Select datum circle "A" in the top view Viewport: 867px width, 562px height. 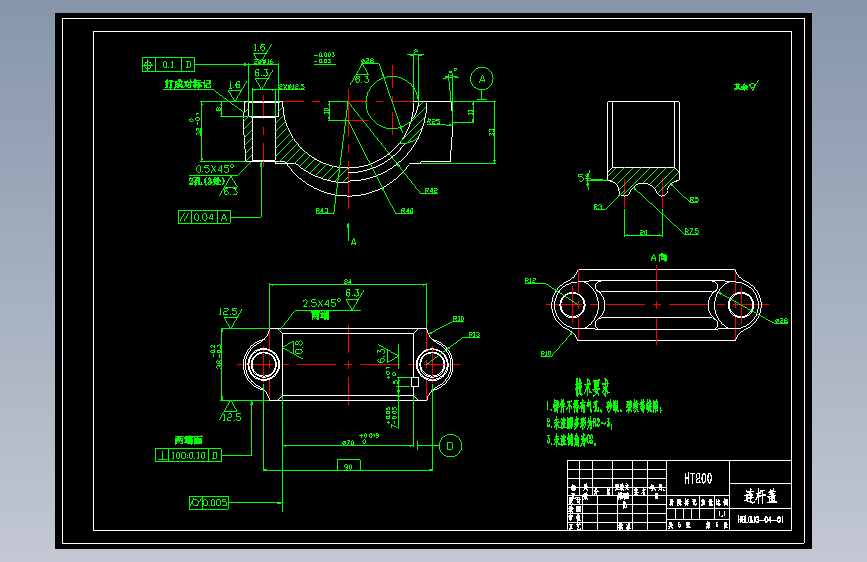(x=482, y=79)
